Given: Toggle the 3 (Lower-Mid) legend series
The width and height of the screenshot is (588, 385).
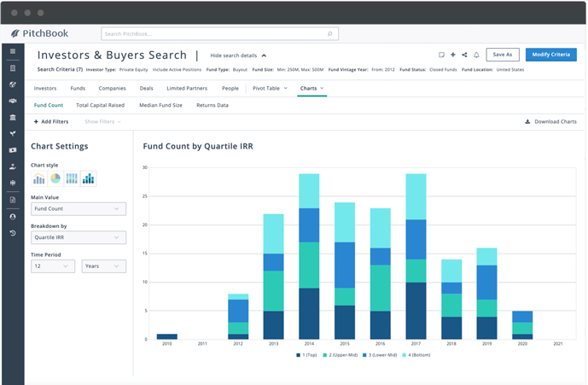Looking at the screenshot, I should (380, 355).
